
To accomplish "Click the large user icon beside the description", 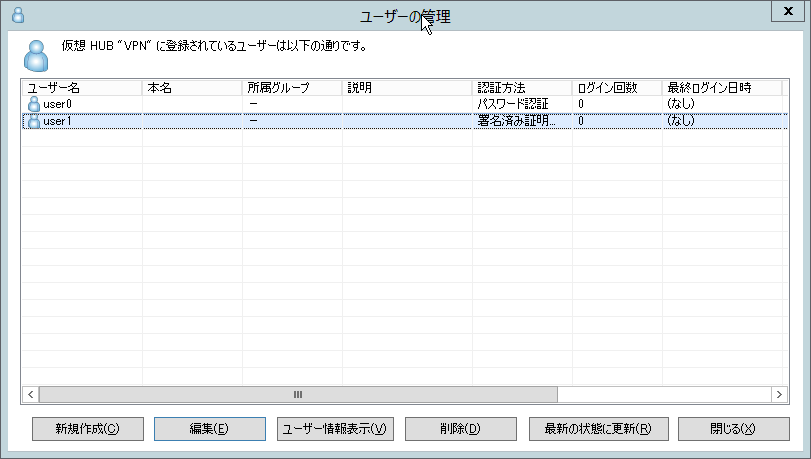I will pyautogui.click(x=36, y=55).
